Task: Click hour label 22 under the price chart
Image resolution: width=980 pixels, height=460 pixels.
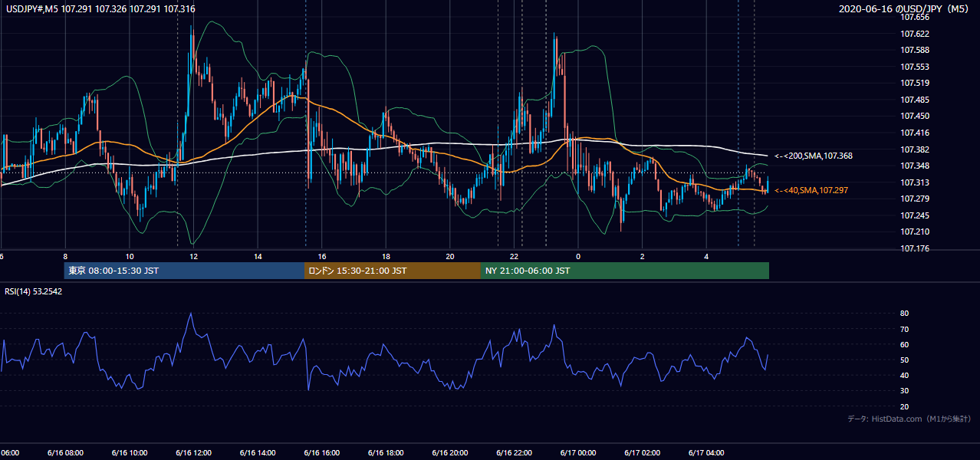Action: [515, 256]
